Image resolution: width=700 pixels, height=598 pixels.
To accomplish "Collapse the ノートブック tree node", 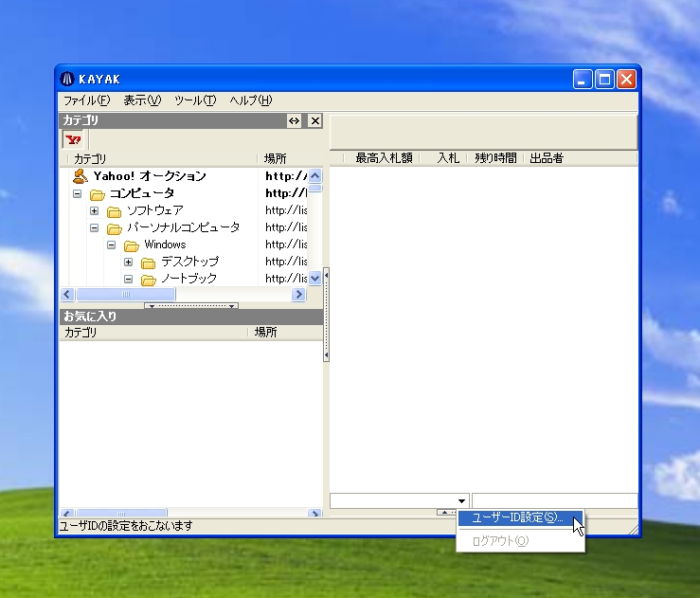I will coord(128,280).
